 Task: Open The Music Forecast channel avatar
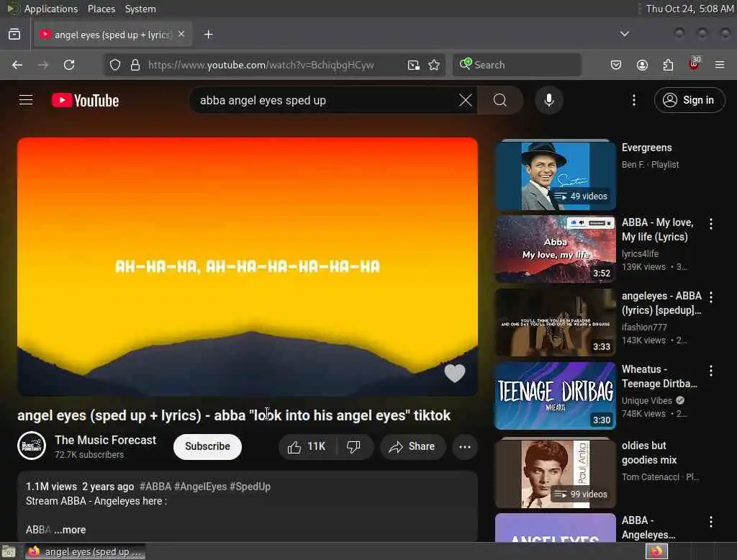(x=32, y=446)
